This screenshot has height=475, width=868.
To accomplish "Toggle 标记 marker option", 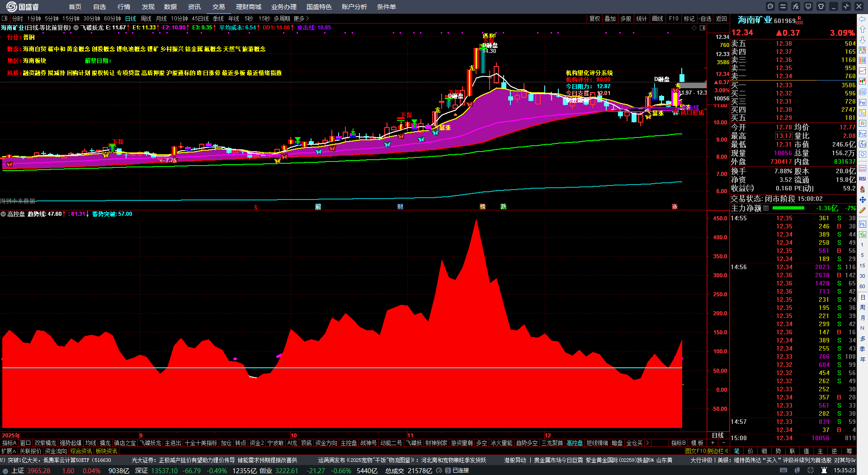I will pos(689,19).
